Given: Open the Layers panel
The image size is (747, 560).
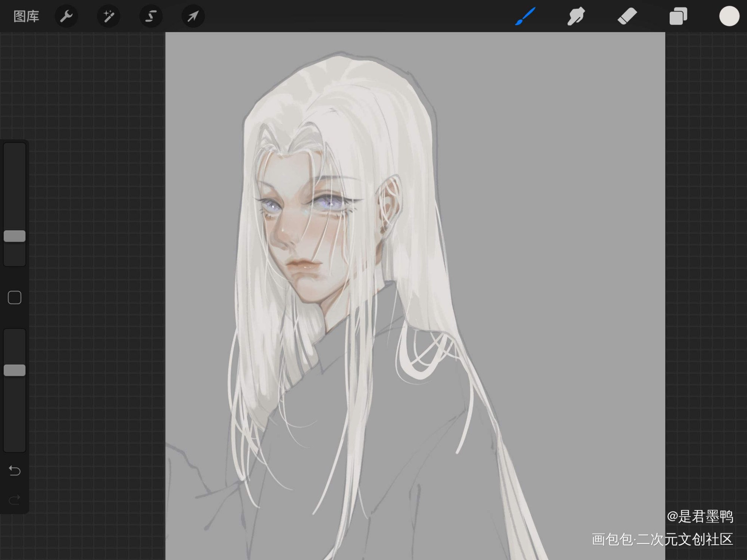Looking at the screenshot, I should tap(678, 16).
